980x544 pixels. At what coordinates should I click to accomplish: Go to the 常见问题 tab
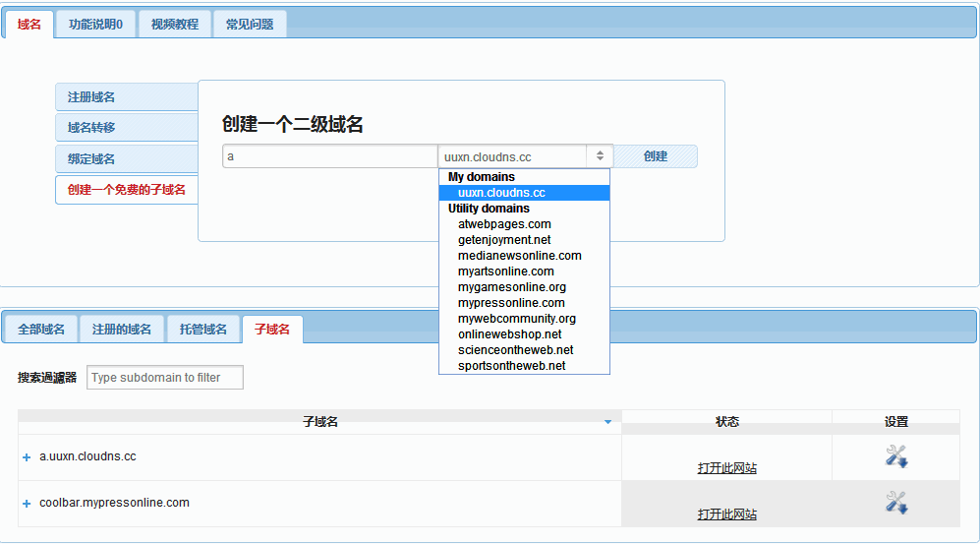[250, 25]
